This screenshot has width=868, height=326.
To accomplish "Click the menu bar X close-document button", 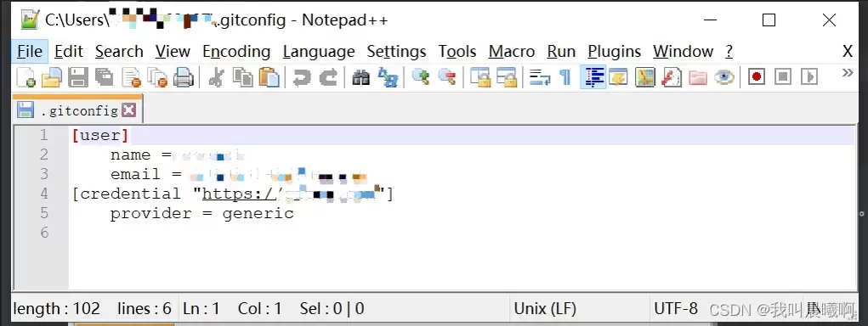I will coord(847,52).
